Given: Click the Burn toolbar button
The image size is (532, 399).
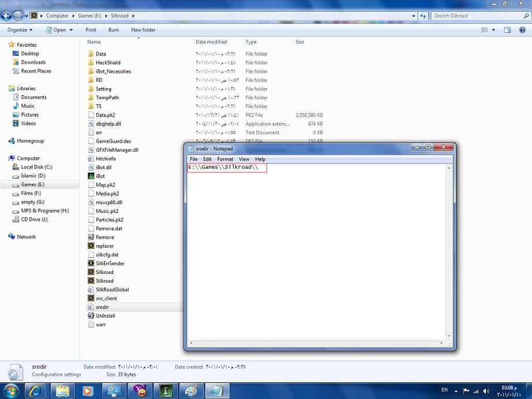Looking at the screenshot, I should pos(114,30).
